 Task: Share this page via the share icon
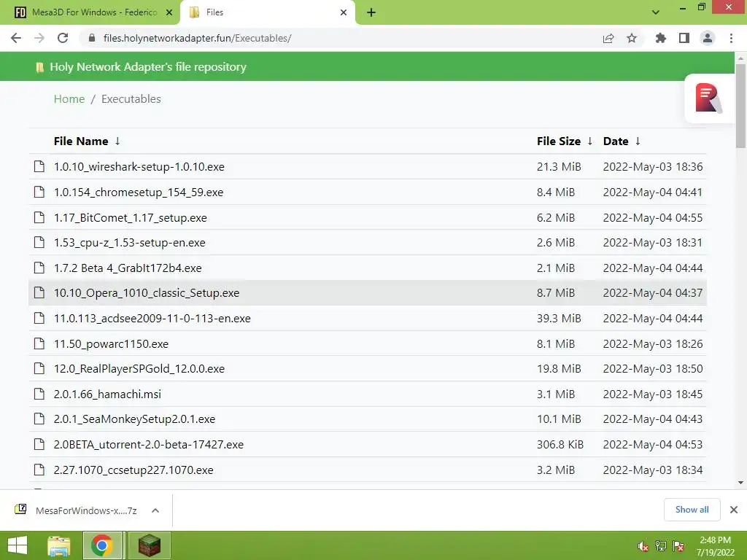pos(608,38)
